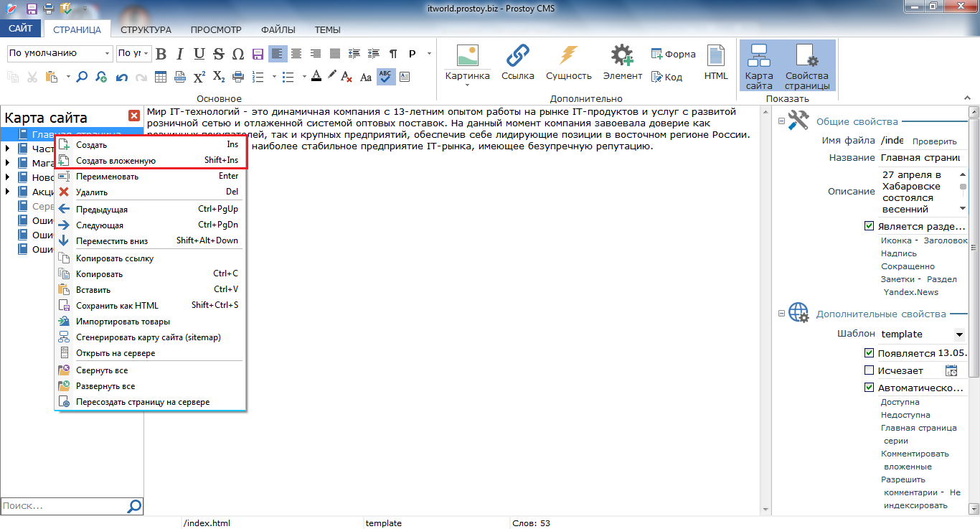Open the Исчезает date calendar icon
The height and width of the screenshot is (529, 980).
951,370
